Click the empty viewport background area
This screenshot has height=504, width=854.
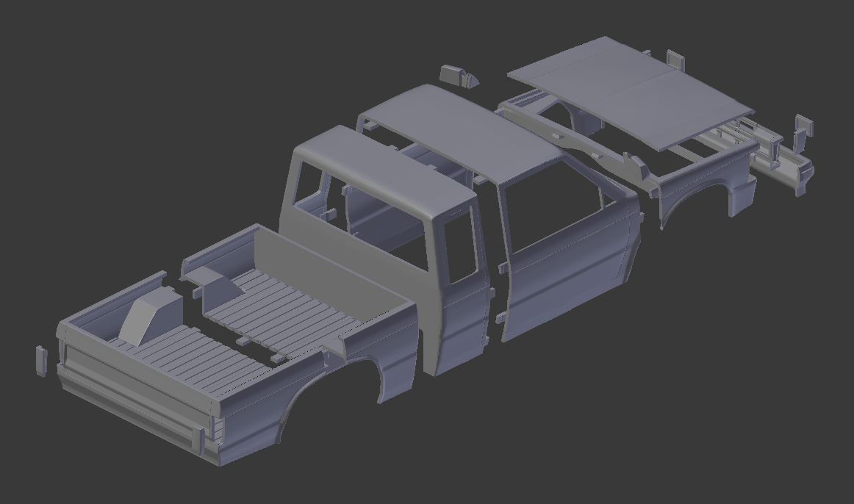110,88
